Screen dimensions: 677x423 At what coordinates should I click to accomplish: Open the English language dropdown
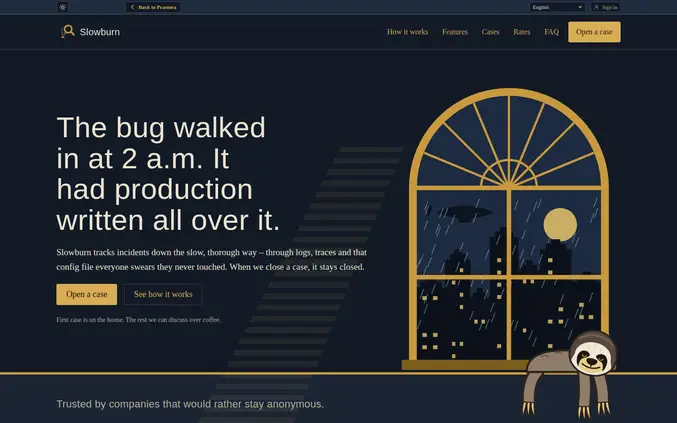(x=557, y=7)
